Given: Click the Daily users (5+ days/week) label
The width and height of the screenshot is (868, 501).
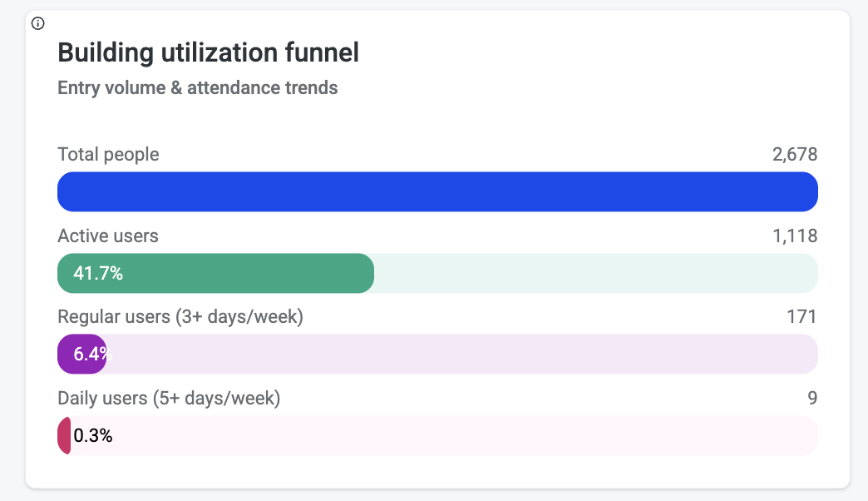Looking at the screenshot, I should [x=169, y=399].
